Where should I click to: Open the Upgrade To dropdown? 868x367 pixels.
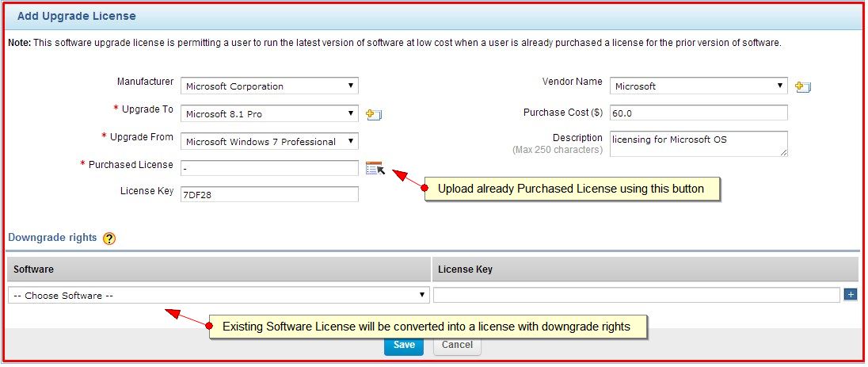point(269,113)
